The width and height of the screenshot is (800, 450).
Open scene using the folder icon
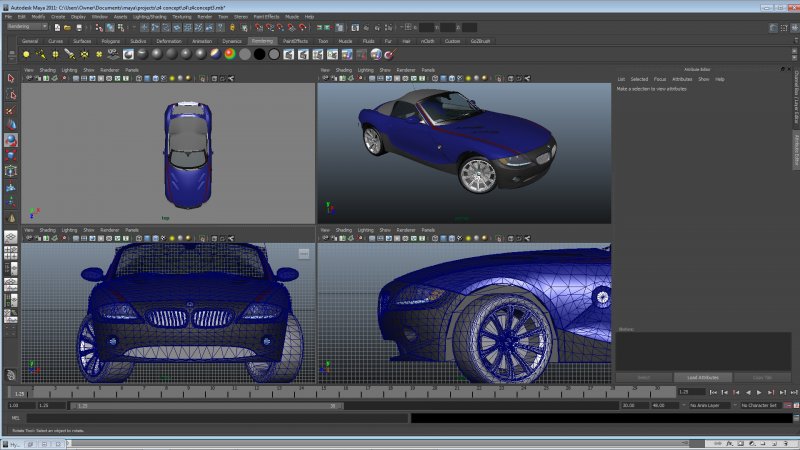pos(67,28)
